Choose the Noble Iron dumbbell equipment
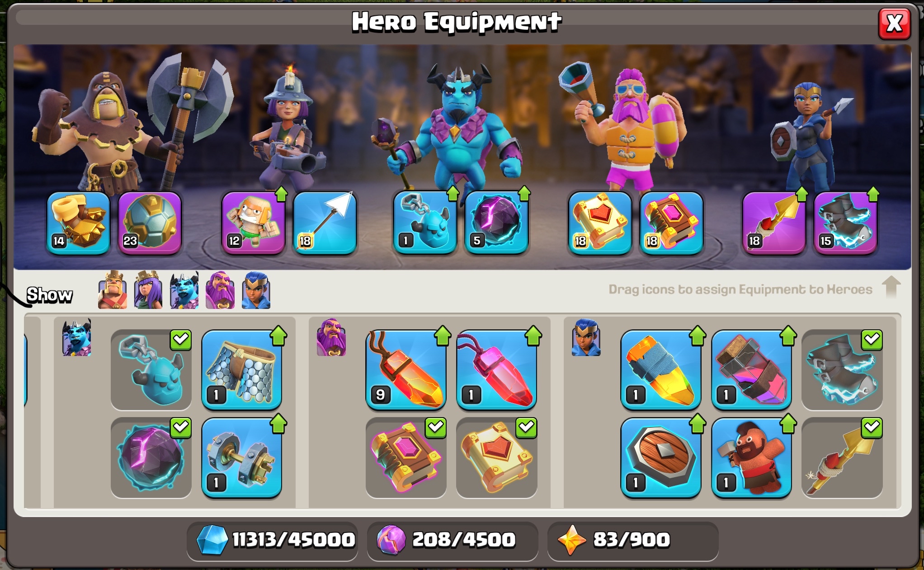This screenshot has width=924, height=570. (241, 457)
